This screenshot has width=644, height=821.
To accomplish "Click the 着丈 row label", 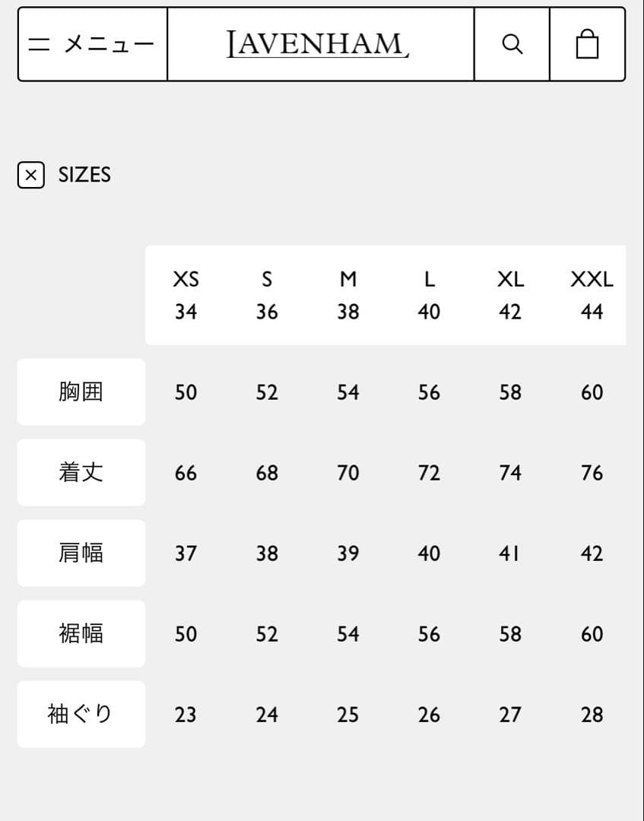I will [x=81, y=472].
